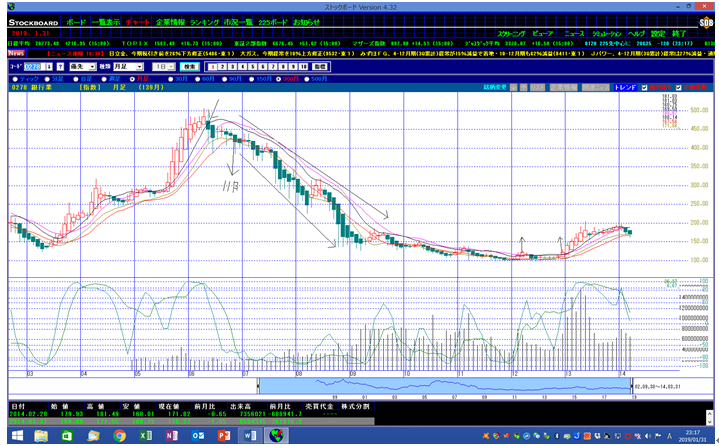Click the stock code input field 0278
This screenshot has height=446, width=719.
(33, 66)
